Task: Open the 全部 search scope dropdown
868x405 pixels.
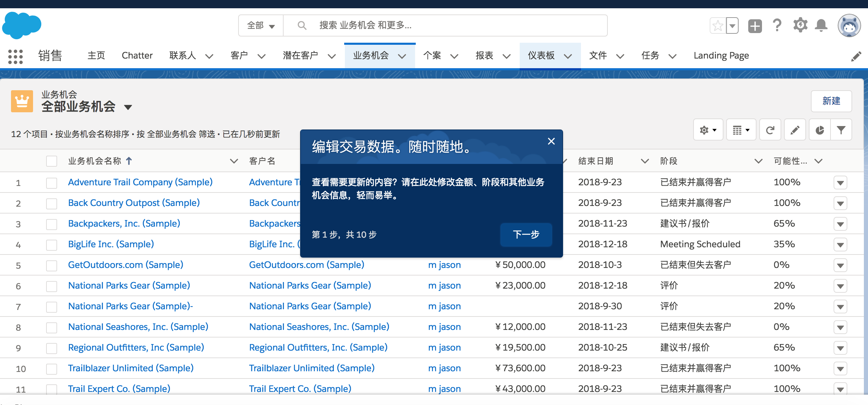Action: pyautogui.click(x=261, y=25)
